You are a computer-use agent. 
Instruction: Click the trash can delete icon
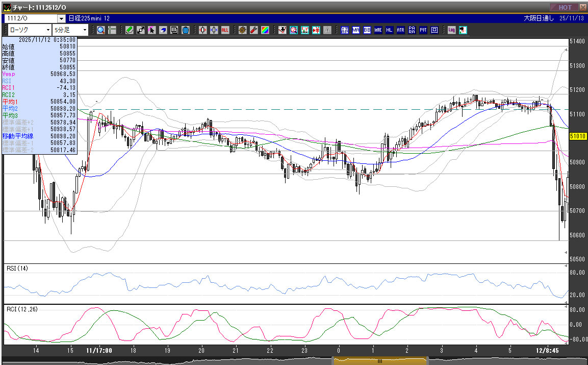[x=185, y=30]
